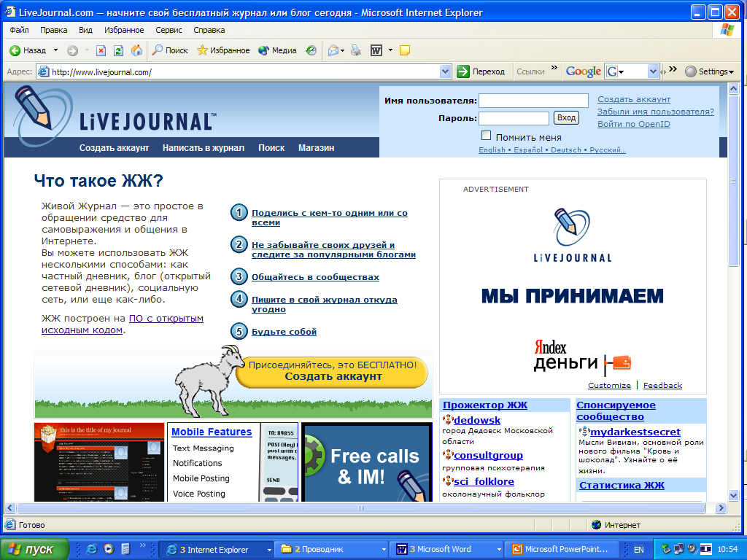Image resolution: width=747 pixels, height=560 pixels.
Task: Click in the Имя пользователя input field
Action: 533,101
